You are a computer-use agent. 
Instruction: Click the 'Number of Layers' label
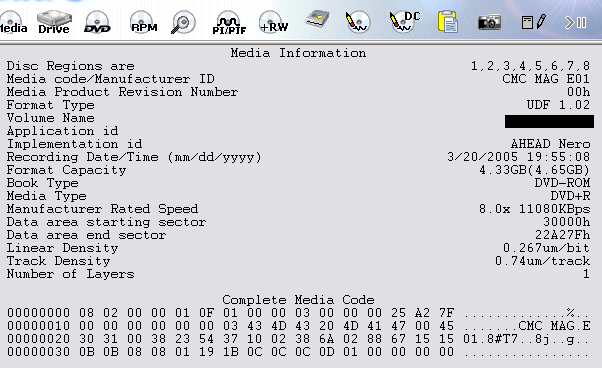coord(71,274)
